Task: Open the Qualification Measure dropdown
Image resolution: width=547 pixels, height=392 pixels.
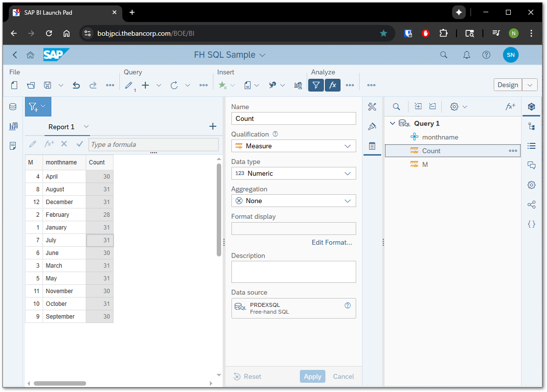Action: click(x=294, y=146)
